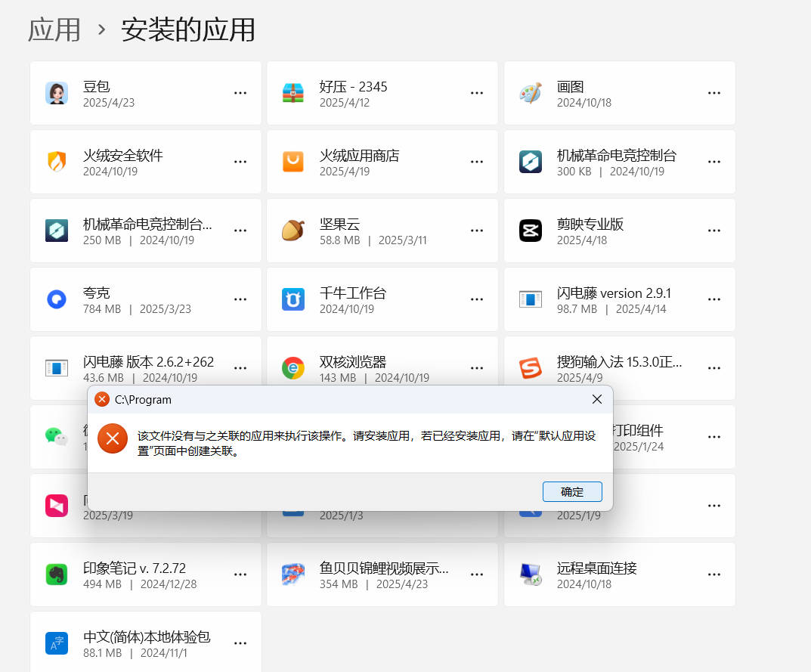Click the 好压 - 2345 archive icon
Viewport: 811px width, 672px height.
coord(293,93)
